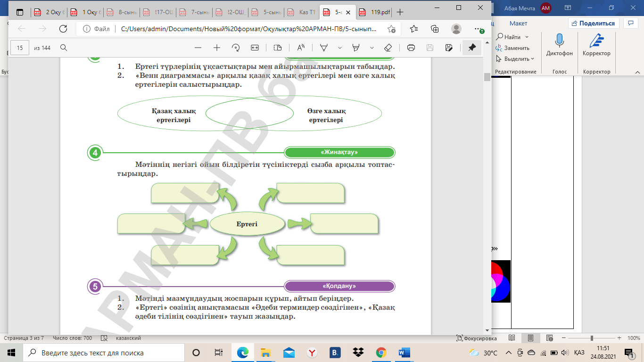Toggle the pin toolbar button
This screenshot has height=362, width=644.
pos(472,48)
